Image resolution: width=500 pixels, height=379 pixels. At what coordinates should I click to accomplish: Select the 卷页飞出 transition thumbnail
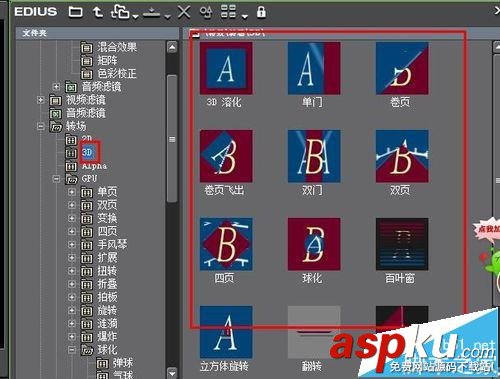pos(226,156)
